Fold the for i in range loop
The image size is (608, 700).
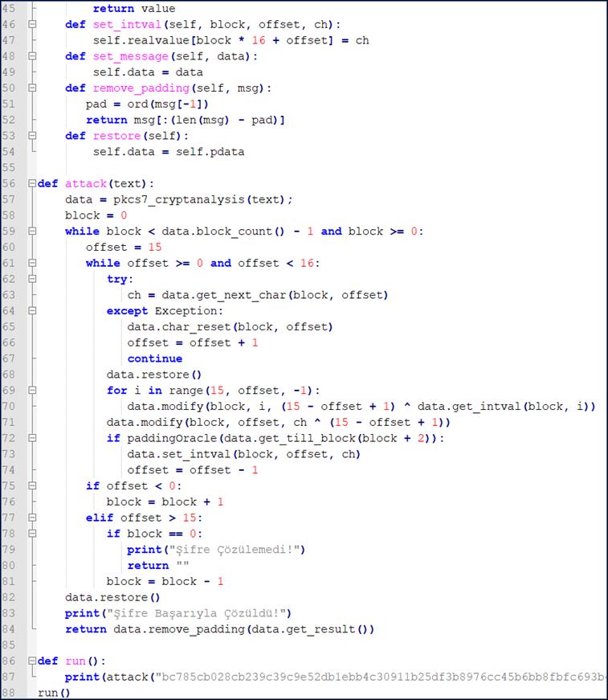coord(32,390)
